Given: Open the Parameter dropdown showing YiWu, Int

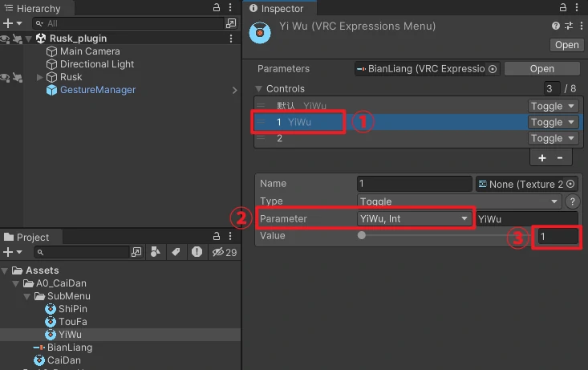Looking at the screenshot, I should tap(415, 218).
